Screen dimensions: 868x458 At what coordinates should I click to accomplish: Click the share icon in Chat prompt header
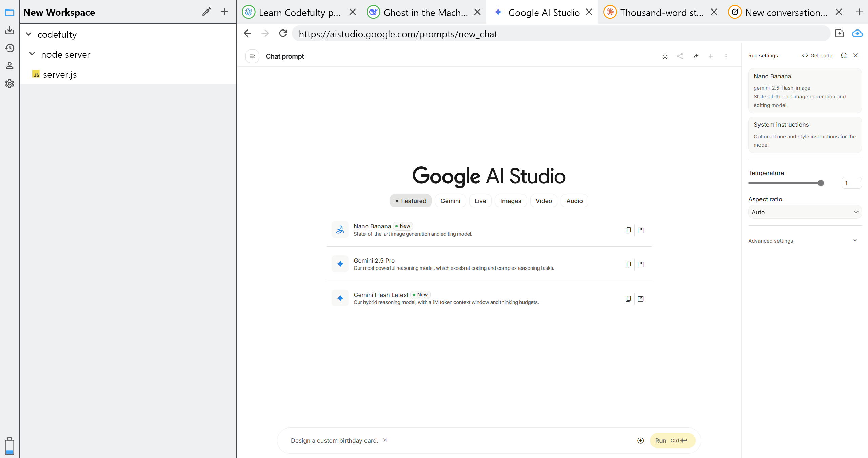pyautogui.click(x=680, y=56)
